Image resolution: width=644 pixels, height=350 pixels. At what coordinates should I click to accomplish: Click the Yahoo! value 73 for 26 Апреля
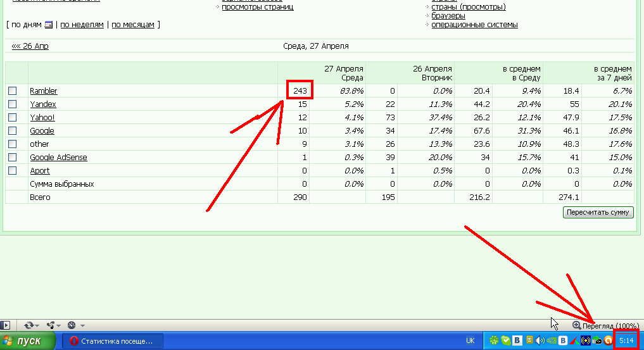pos(390,117)
